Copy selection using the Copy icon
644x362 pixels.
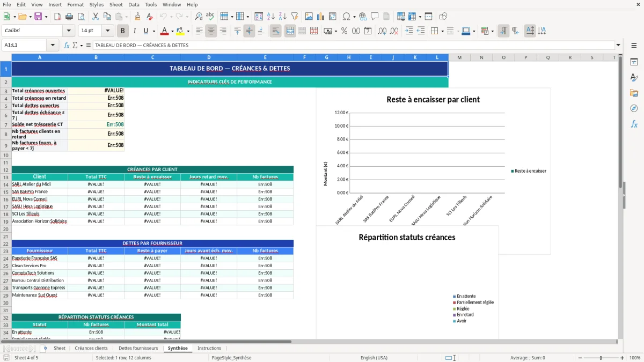tap(107, 17)
